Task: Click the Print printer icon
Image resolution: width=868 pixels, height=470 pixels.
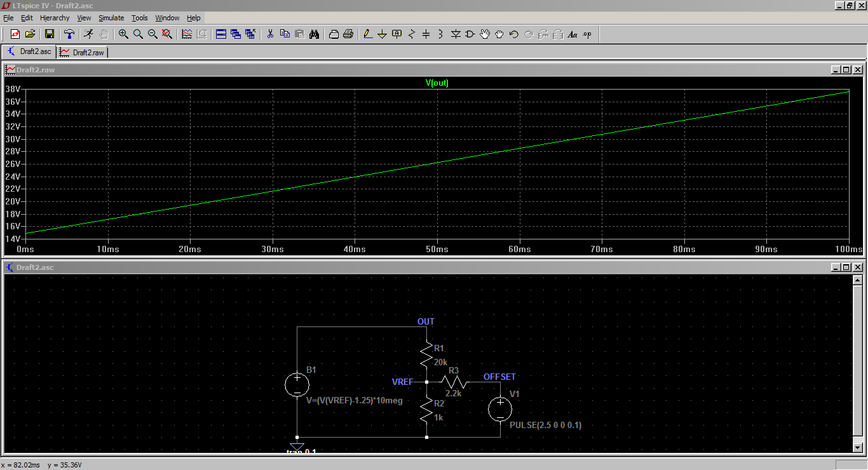Action: (x=348, y=34)
